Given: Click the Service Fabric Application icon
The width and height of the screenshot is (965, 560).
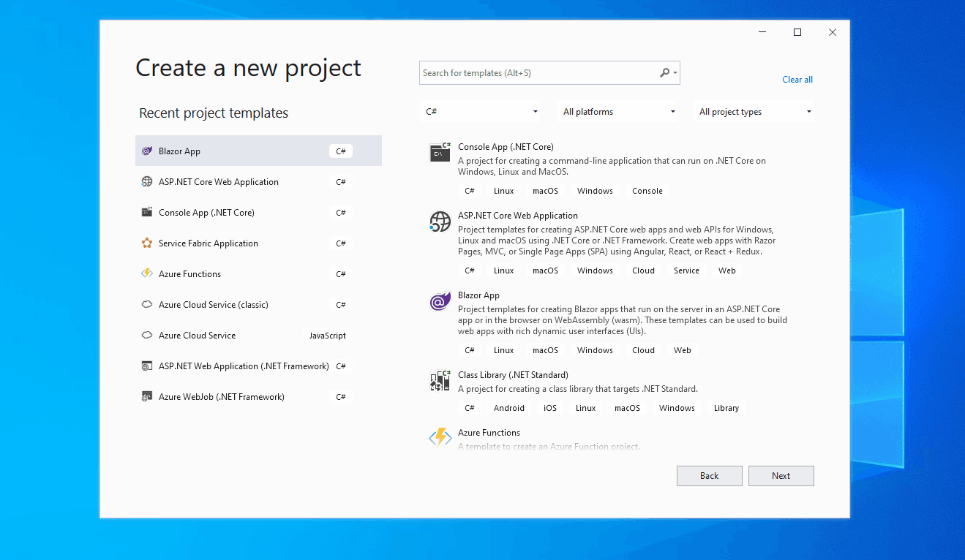Looking at the screenshot, I should click(x=147, y=243).
